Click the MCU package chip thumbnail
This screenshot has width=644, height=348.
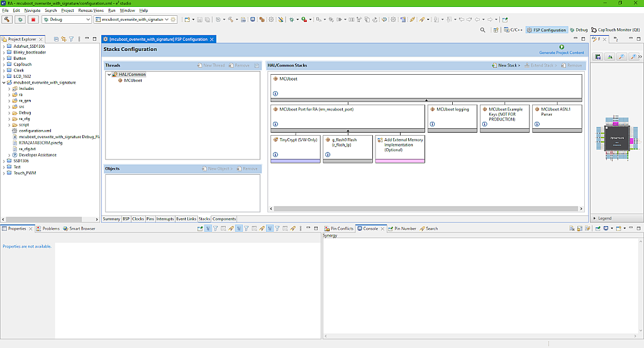tap(618, 138)
